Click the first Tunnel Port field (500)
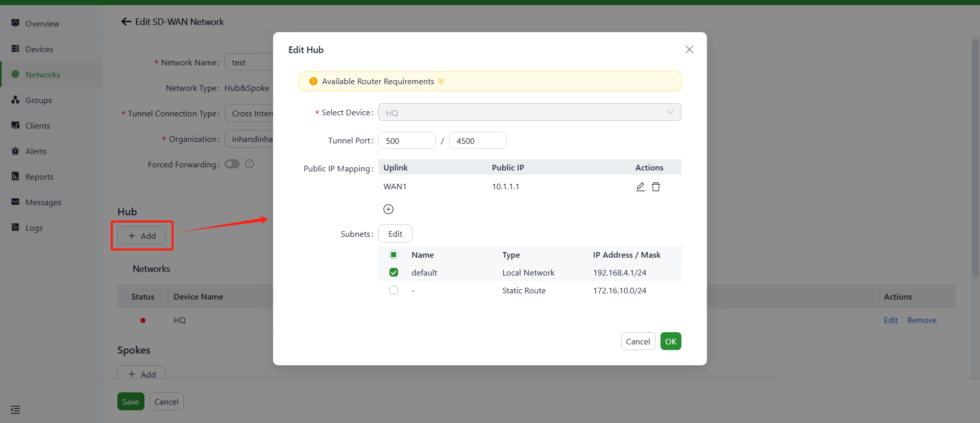Image resolution: width=980 pixels, height=423 pixels. click(x=406, y=141)
